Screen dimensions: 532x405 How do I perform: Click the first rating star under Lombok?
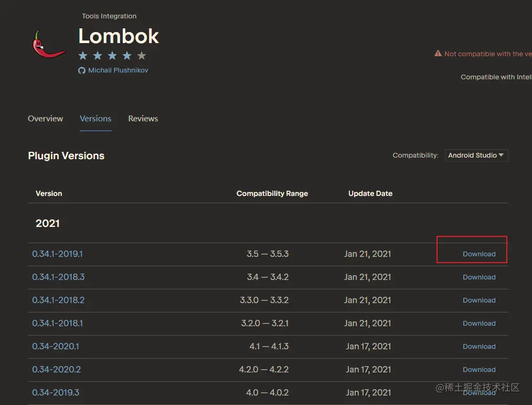click(83, 55)
